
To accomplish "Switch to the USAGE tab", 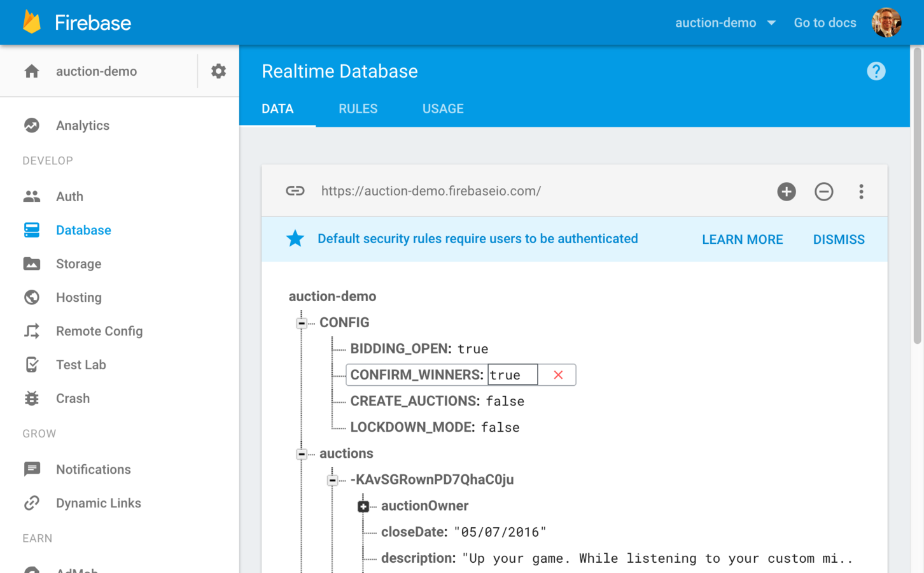I will pos(443,109).
